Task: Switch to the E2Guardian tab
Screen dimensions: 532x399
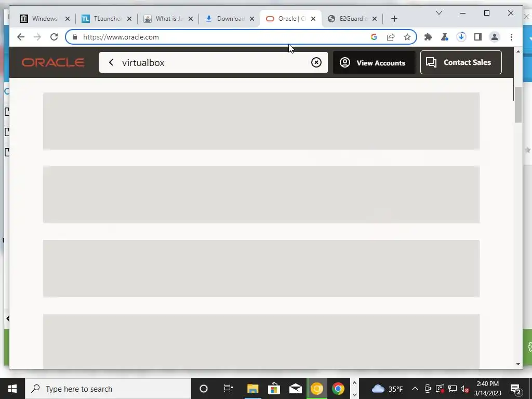Action: pos(353,19)
